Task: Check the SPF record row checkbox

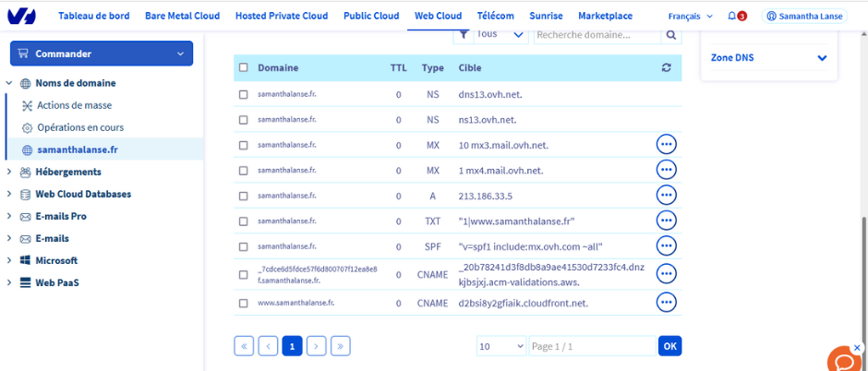Action: pyautogui.click(x=244, y=246)
